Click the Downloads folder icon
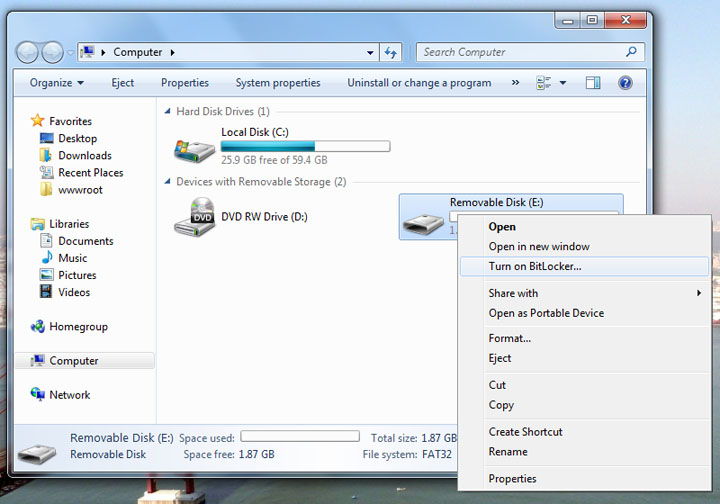This screenshot has height=504, width=720. tap(45, 155)
